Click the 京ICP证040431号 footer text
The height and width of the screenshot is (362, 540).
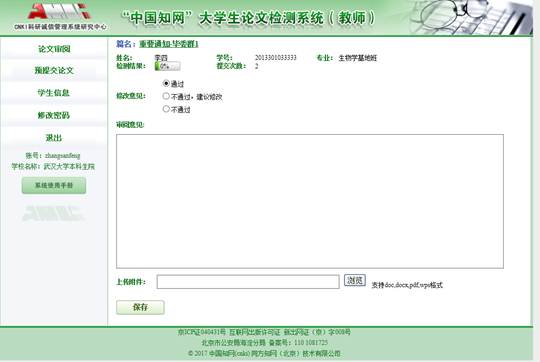coord(201,332)
